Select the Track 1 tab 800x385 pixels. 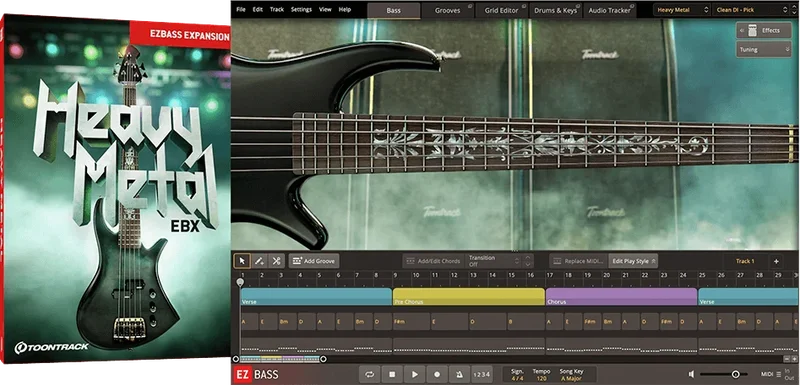point(745,261)
